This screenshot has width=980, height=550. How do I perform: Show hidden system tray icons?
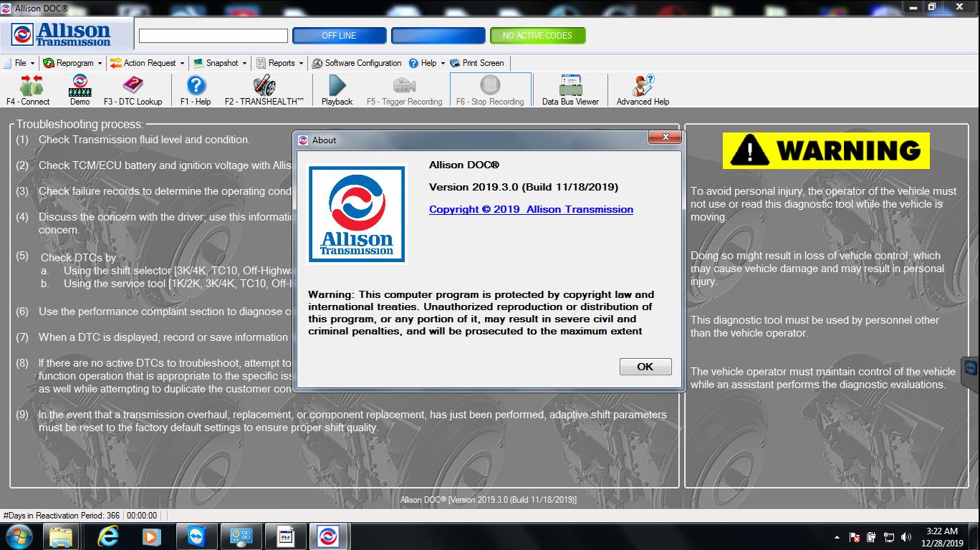[837, 537]
